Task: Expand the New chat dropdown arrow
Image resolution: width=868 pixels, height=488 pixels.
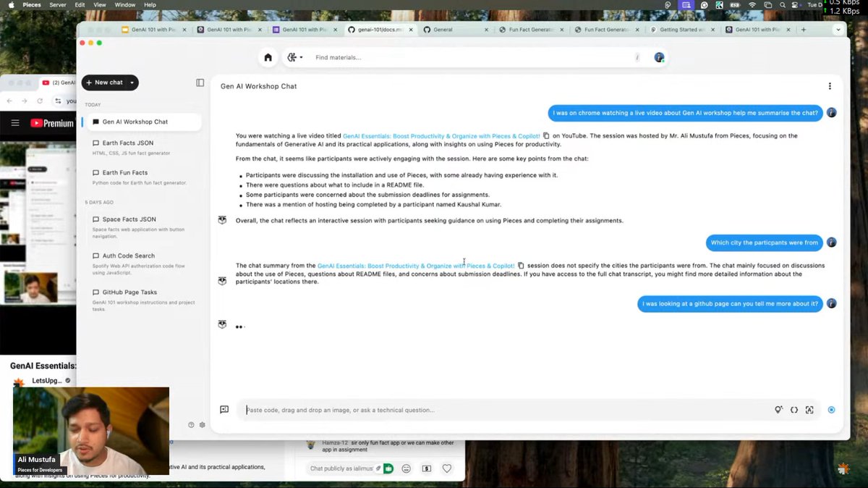Action: click(x=132, y=83)
